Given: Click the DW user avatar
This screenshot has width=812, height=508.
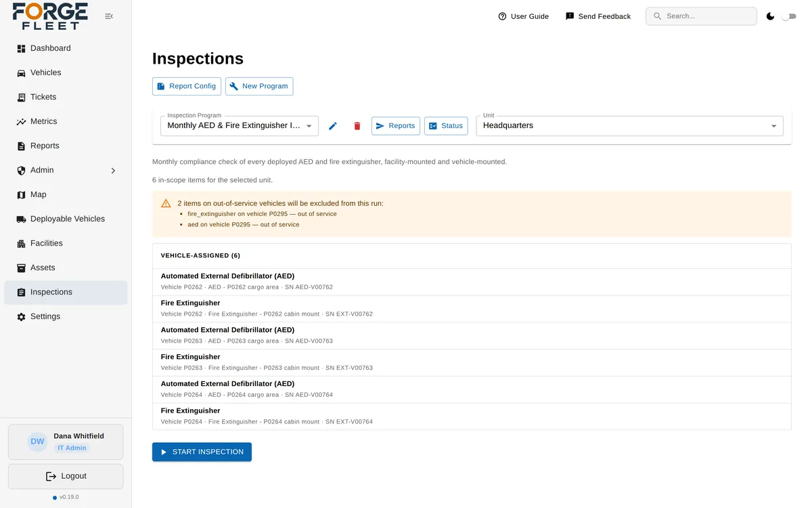Looking at the screenshot, I should (37, 442).
